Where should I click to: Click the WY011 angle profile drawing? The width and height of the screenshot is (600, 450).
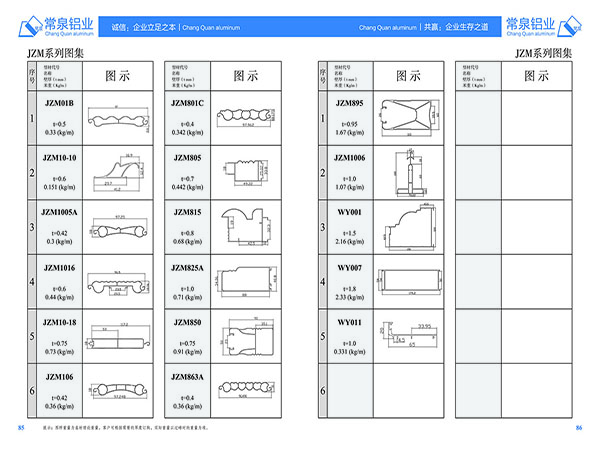click(x=408, y=335)
